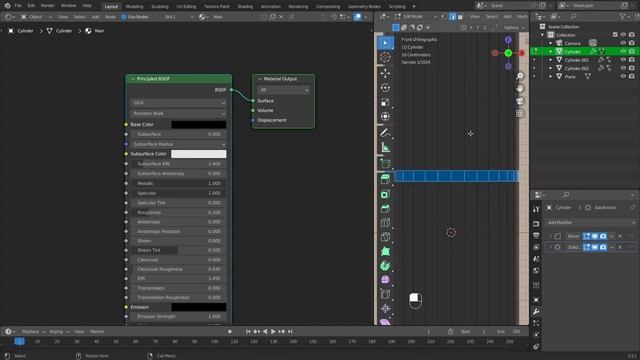Open the Render properties tab
640x360 pixels.
(536, 224)
